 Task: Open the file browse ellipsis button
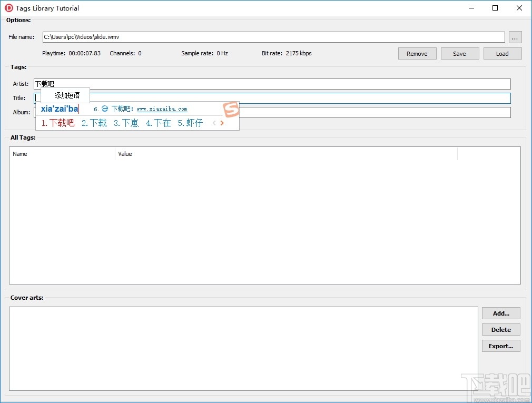(515, 37)
